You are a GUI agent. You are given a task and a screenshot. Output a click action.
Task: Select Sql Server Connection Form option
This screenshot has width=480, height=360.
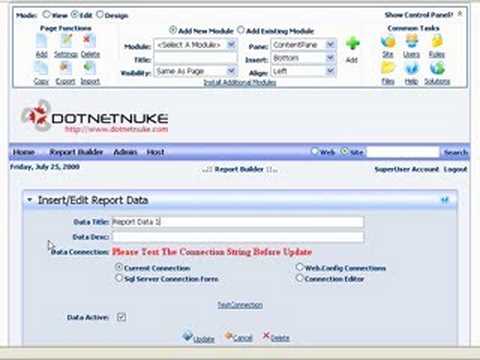click(119, 278)
